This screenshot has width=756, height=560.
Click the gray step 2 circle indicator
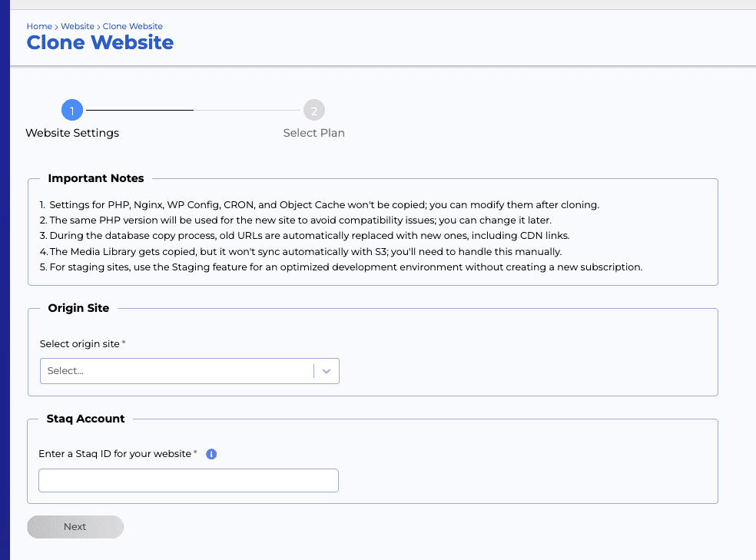[x=313, y=110]
